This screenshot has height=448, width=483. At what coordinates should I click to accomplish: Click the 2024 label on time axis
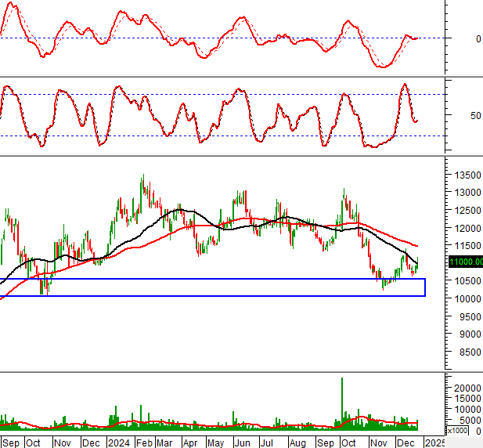pyautogui.click(x=119, y=442)
